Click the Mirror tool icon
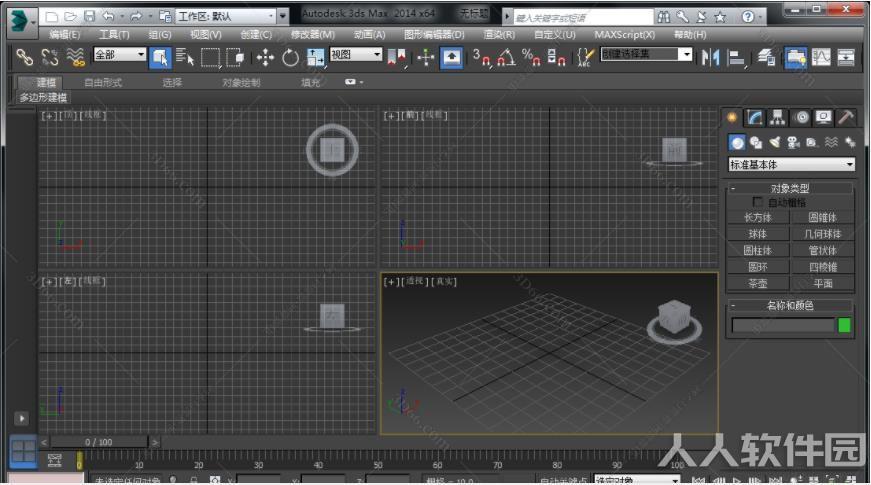 coord(710,57)
